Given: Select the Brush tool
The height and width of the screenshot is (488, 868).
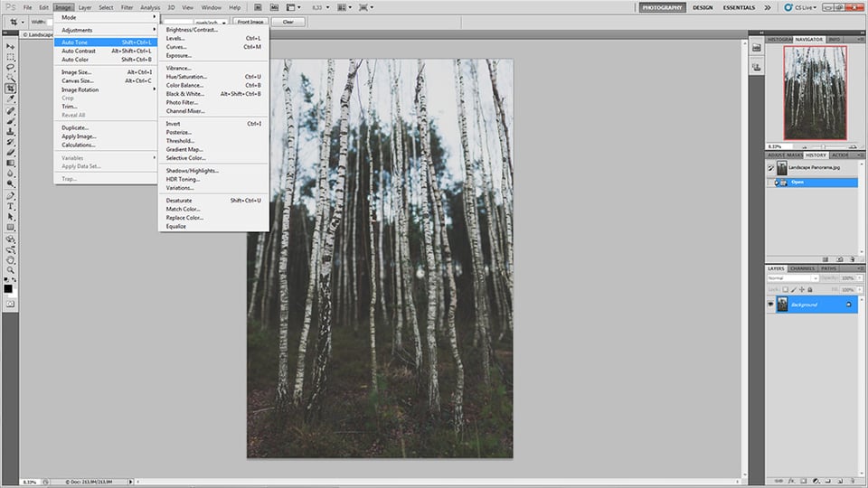Looking at the screenshot, I should pyautogui.click(x=10, y=121).
